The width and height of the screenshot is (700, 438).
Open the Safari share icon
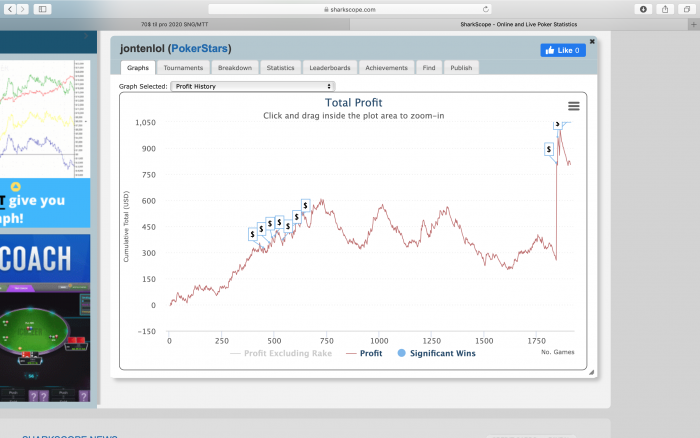tap(665, 9)
